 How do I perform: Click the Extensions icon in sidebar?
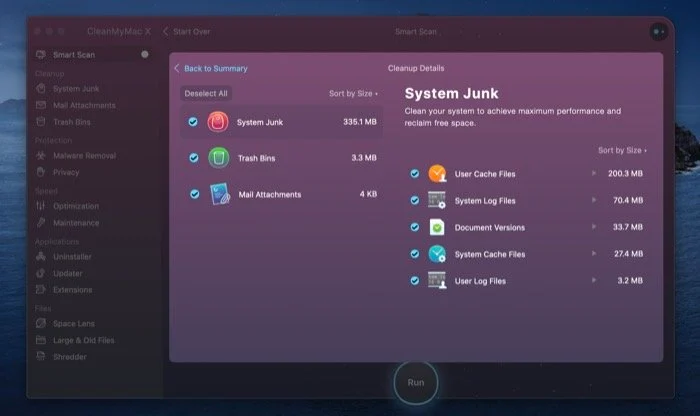[41, 290]
